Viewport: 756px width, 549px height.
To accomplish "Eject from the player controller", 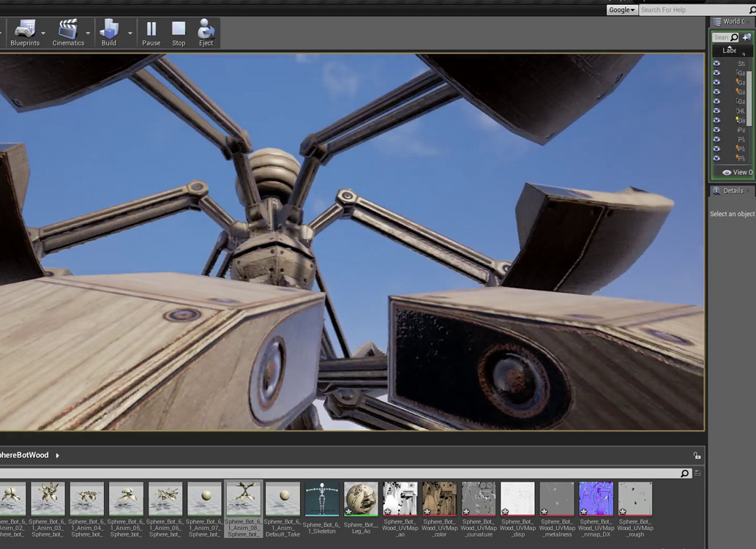I will [206, 33].
